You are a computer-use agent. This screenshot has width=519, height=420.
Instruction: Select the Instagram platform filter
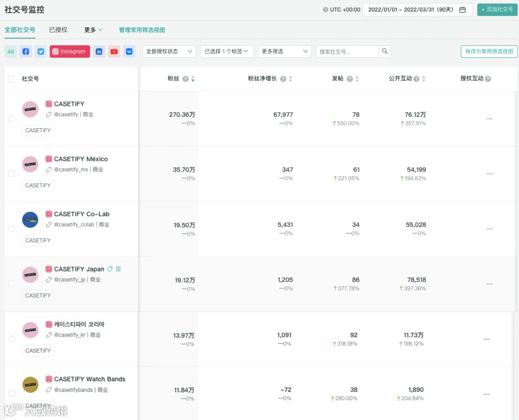click(70, 51)
